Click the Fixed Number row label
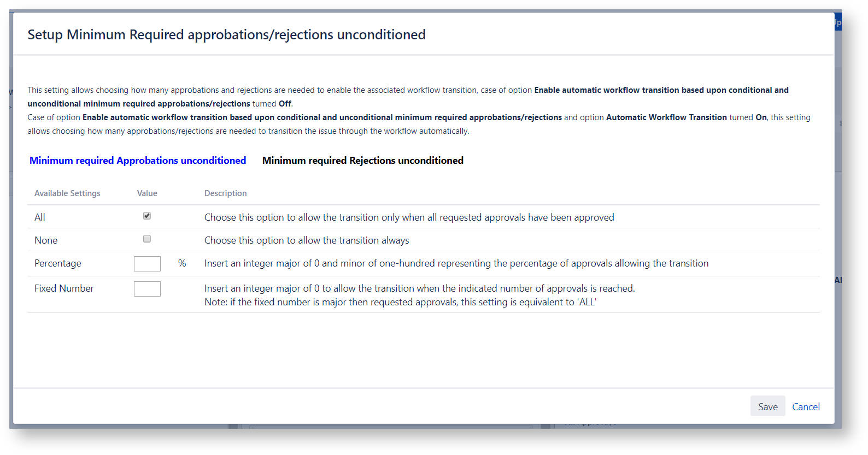Screen dimensions: 868x455 [64, 288]
